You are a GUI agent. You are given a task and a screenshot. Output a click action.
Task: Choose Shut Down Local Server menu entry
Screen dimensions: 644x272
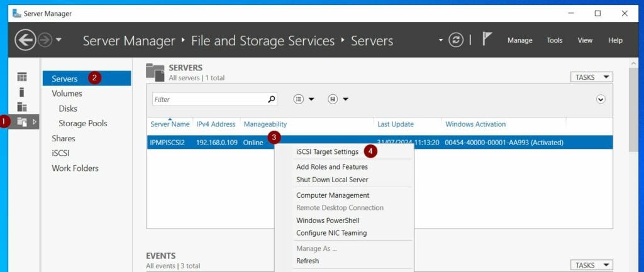pyautogui.click(x=332, y=180)
